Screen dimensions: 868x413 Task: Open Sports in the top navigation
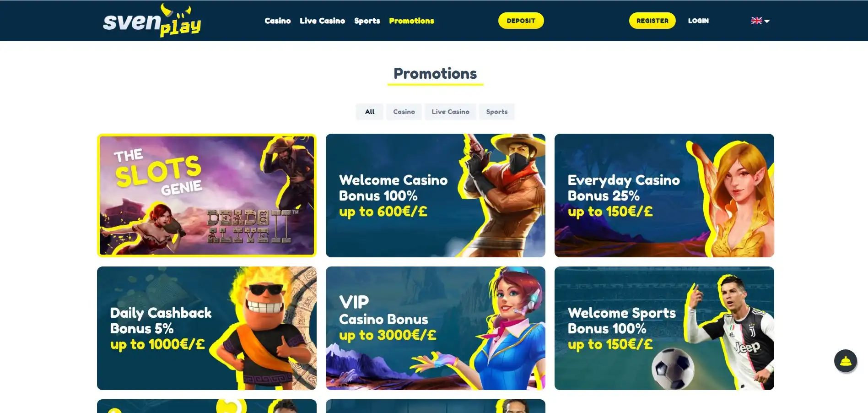(x=367, y=21)
